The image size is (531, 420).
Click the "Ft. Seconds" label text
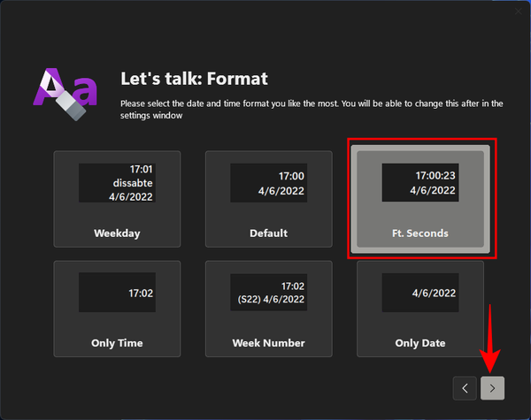click(x=420, y=233)
